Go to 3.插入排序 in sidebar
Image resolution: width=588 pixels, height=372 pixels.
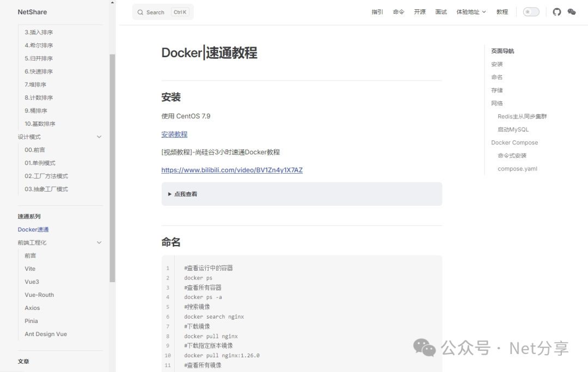pyautogui.click(x=39, y=32)
